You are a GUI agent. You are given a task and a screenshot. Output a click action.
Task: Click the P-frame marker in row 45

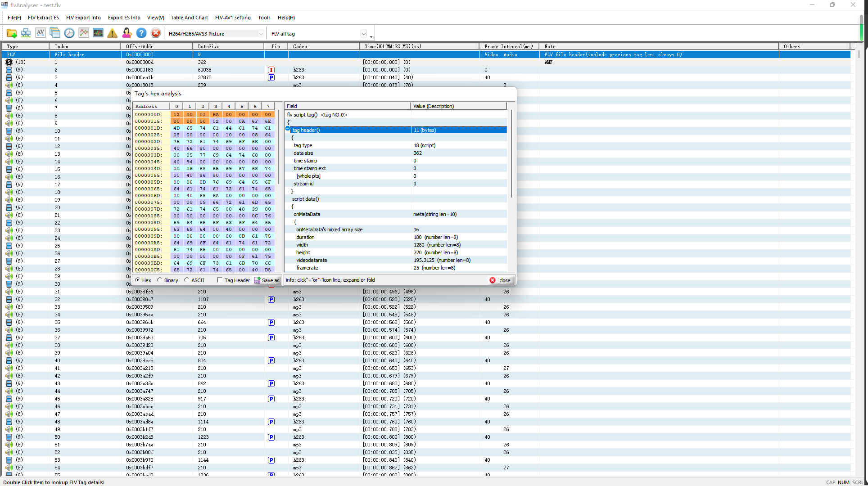271,399
